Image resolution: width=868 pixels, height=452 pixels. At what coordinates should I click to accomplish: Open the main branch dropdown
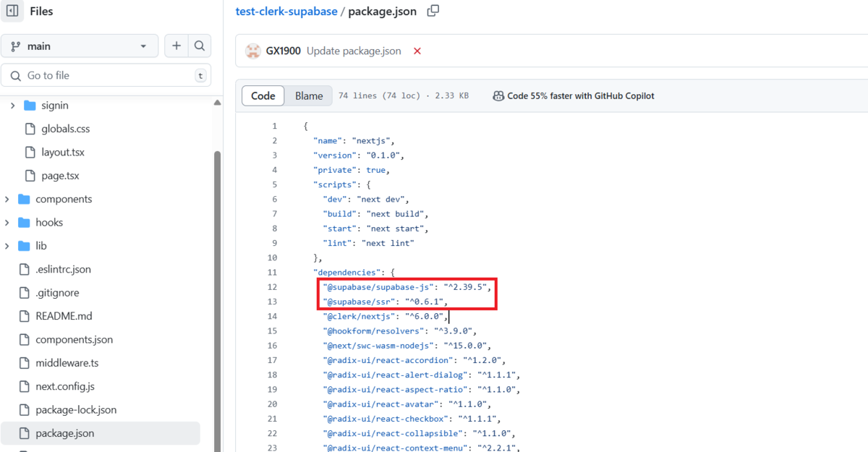[80, 46]
